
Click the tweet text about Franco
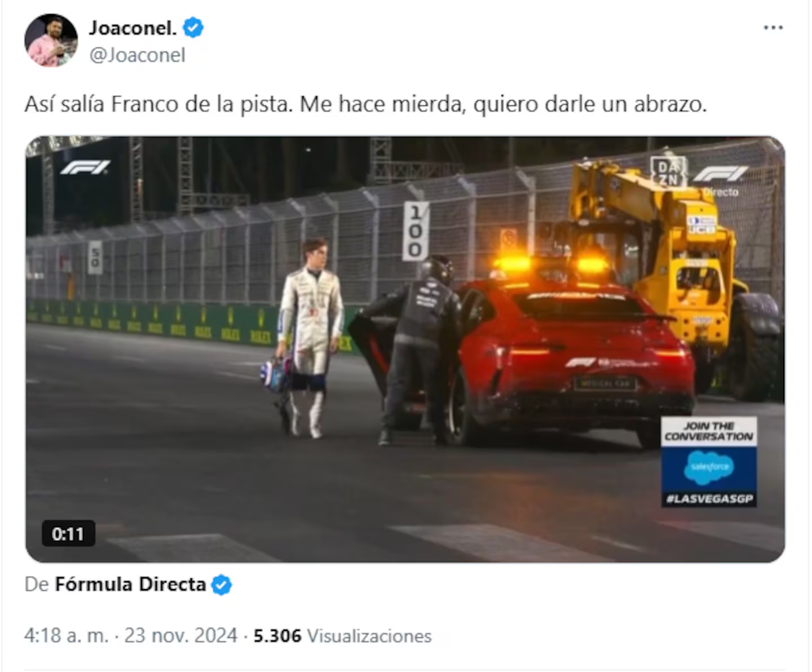365,104
